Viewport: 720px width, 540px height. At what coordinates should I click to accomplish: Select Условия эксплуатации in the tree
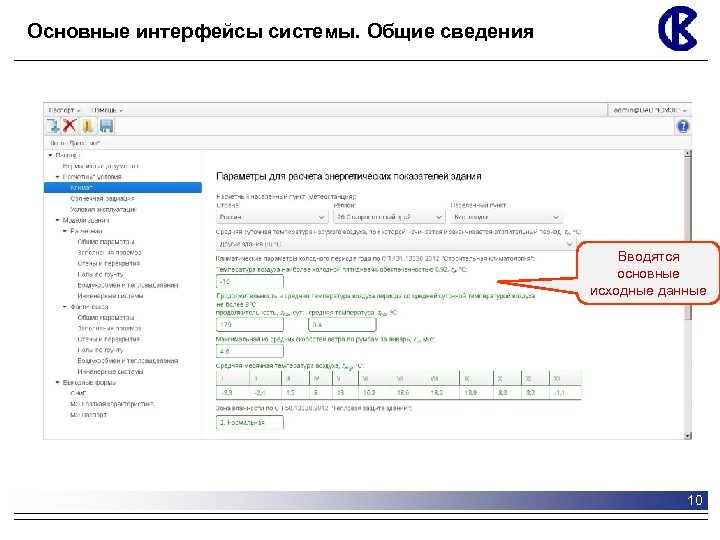(103, 209)
